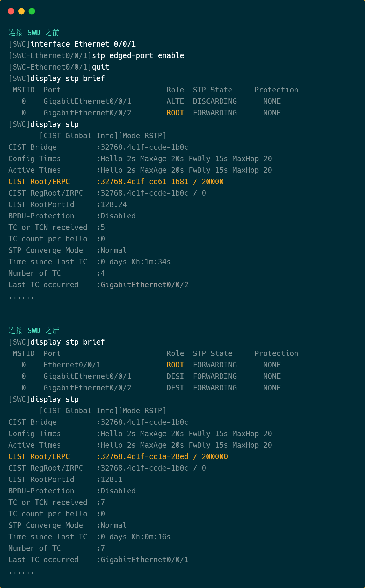Click the red close window dot

11,11
